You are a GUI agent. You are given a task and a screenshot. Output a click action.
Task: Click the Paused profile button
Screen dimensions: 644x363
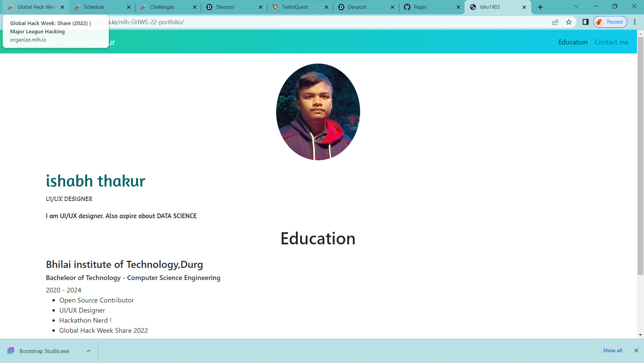click(610, 22)
